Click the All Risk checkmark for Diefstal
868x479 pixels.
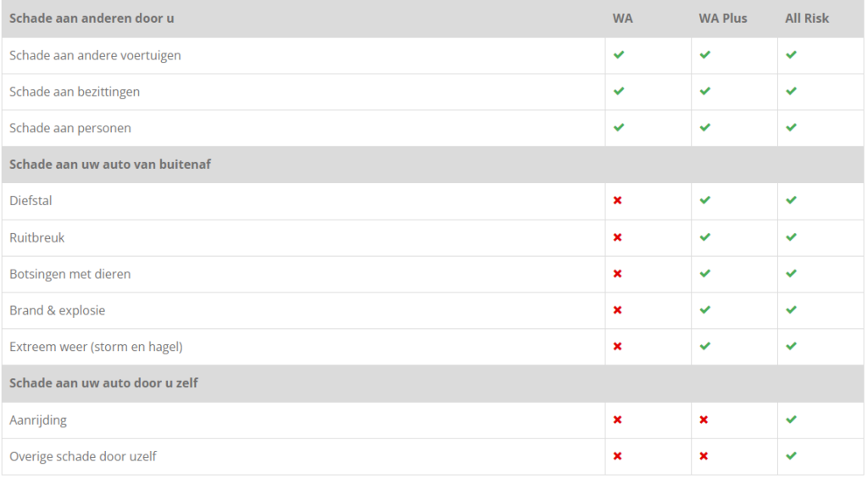[791, 201]
